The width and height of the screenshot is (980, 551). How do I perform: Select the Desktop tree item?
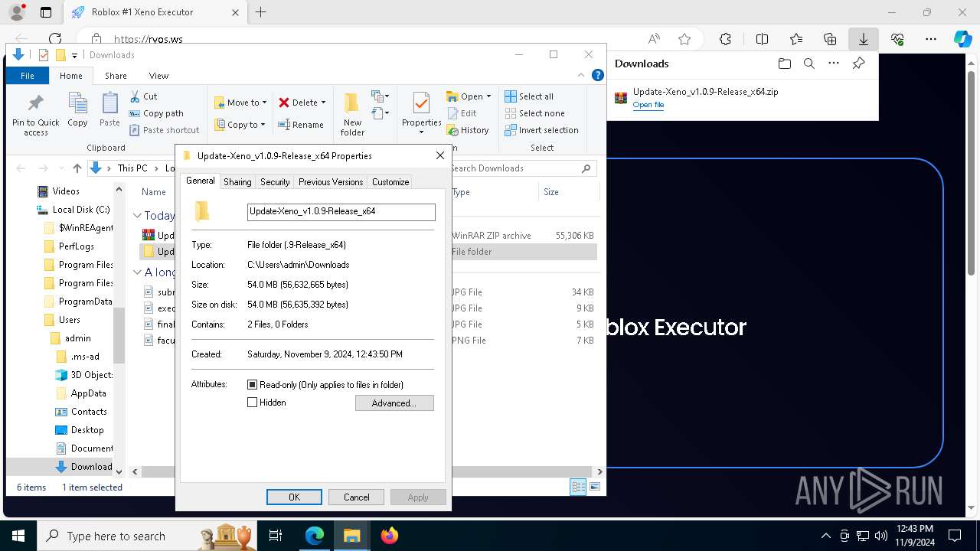coord(87,430)
